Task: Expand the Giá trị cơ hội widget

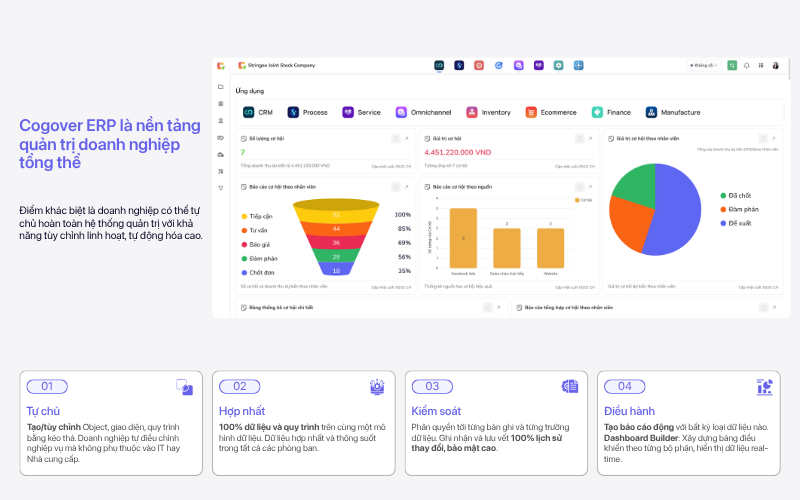Action: coord(590,138)
